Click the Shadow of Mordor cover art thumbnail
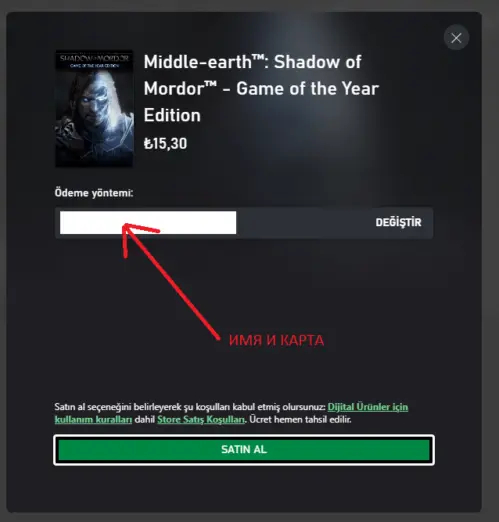 tap(94, 108)
